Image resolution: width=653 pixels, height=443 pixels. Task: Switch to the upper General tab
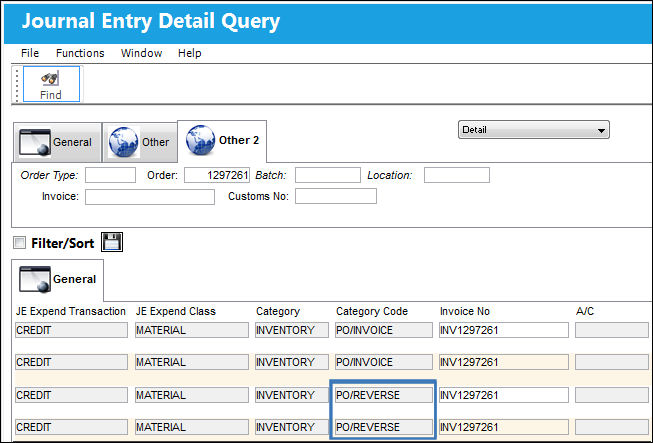point(57,142)
